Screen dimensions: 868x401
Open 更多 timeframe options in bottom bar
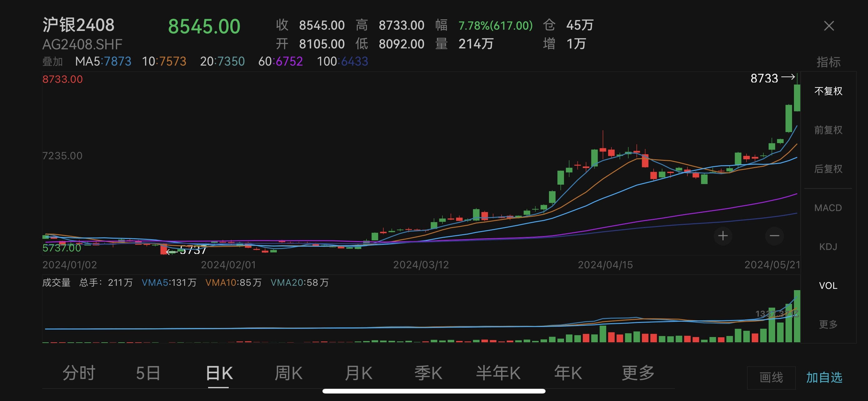pyautogui.click(x=638, y=373)
